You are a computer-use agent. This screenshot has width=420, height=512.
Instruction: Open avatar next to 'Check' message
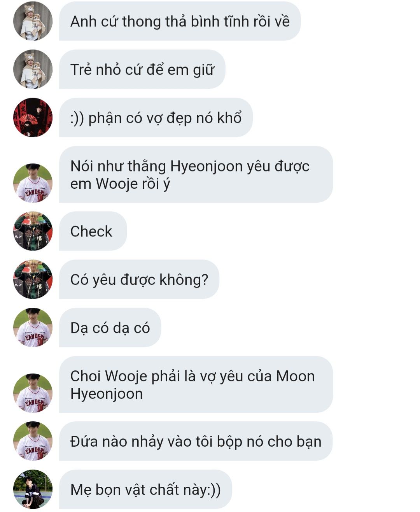coord(33,231)
